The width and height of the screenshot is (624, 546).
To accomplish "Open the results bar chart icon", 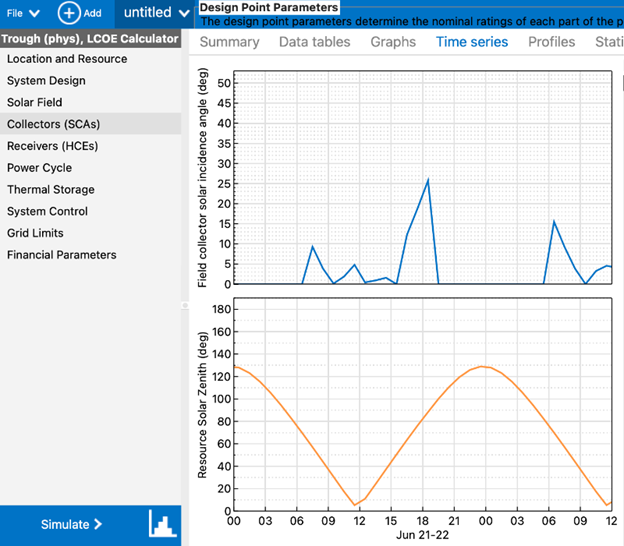I will pyautogui.click(x=162, y=524).
